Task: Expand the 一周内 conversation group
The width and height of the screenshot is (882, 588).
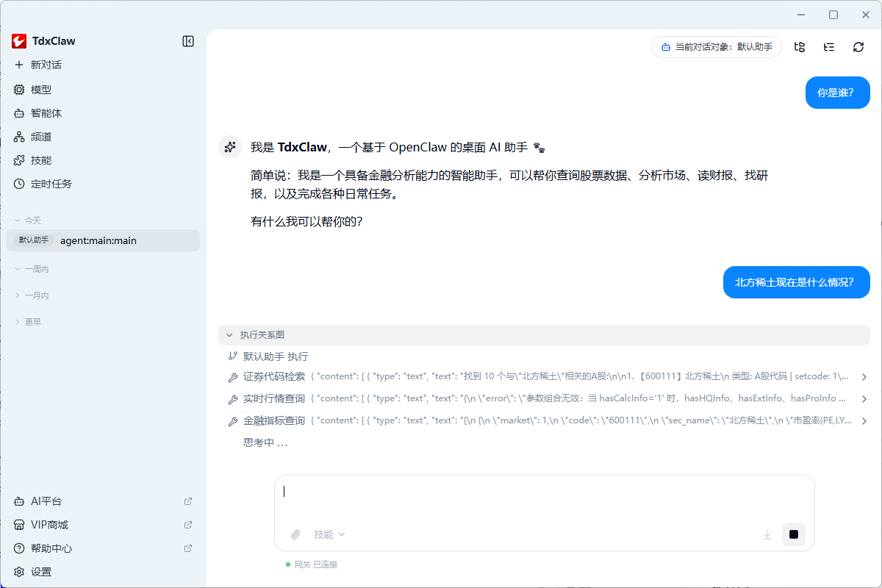Action: click(x=32, y=269)
